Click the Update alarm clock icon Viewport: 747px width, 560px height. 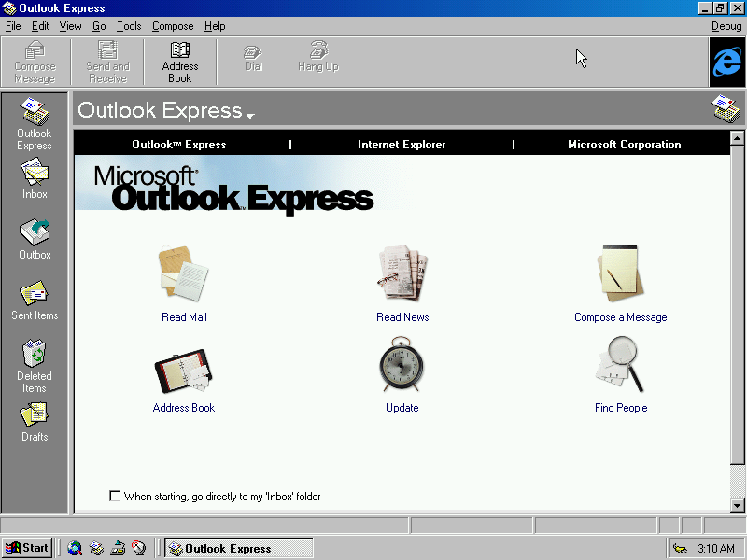pos(402,365)
